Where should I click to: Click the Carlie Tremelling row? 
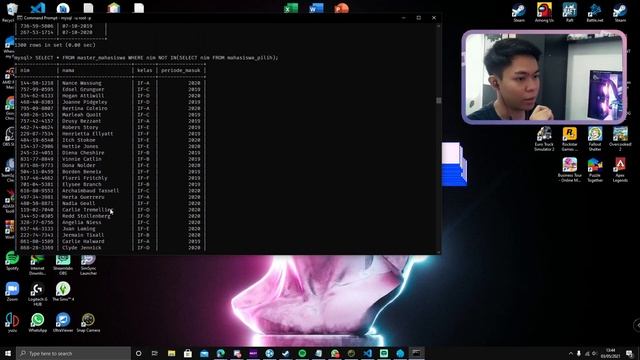click(110, 210)
